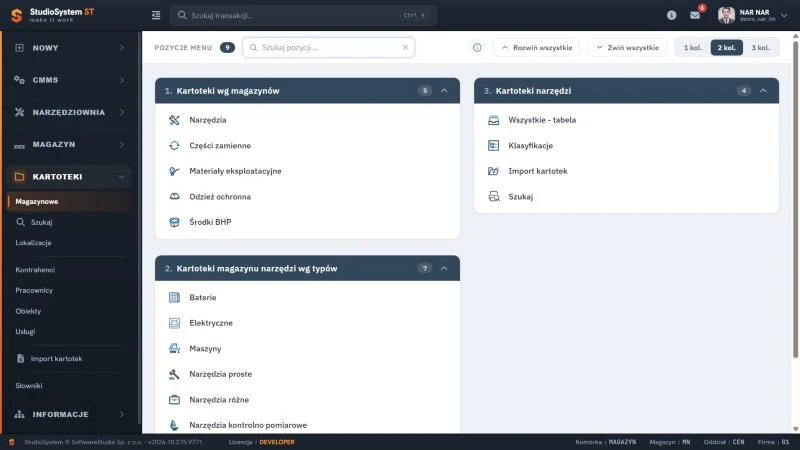Open Usługi in the sidebar
Viewport: 800px width, 450px height.
click(25, 332)
